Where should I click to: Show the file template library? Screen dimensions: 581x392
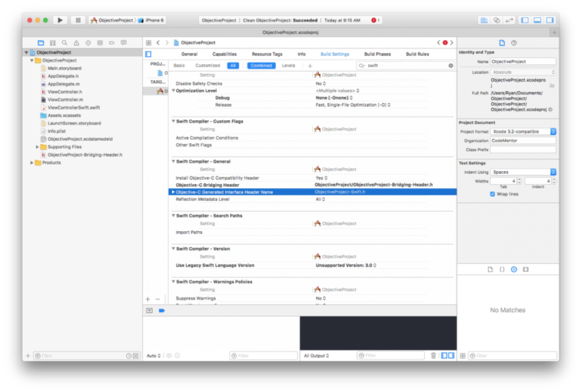[490, 269]
